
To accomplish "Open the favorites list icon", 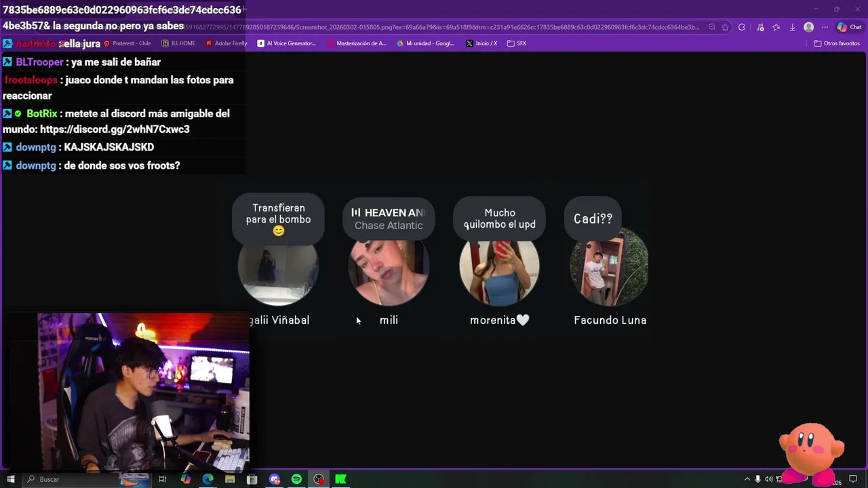I will [x=776, y=27].
